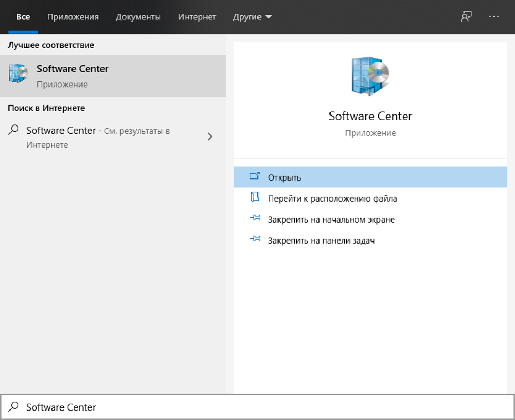Click the large Software Center icon in preview

coord(370,76)
